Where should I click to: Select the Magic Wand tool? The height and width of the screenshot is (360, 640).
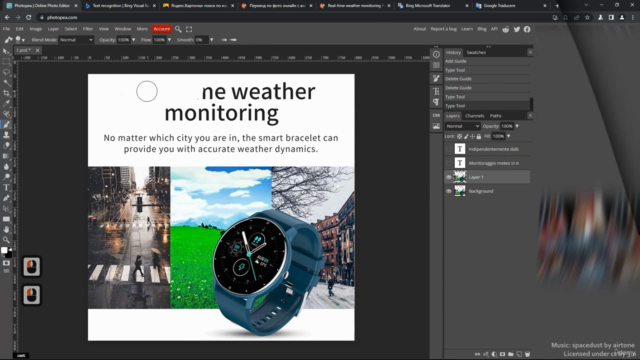click(x=6, y=83)
